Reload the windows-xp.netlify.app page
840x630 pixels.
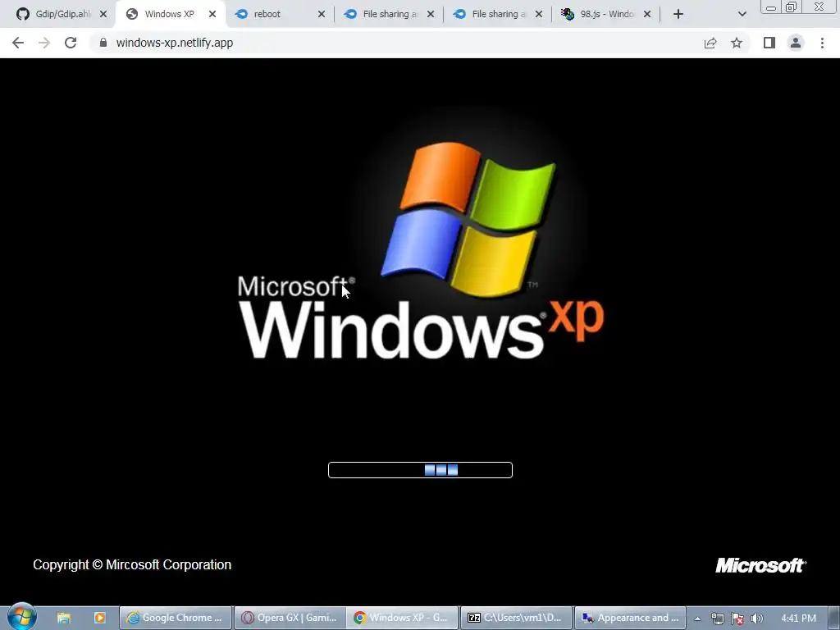71,43
